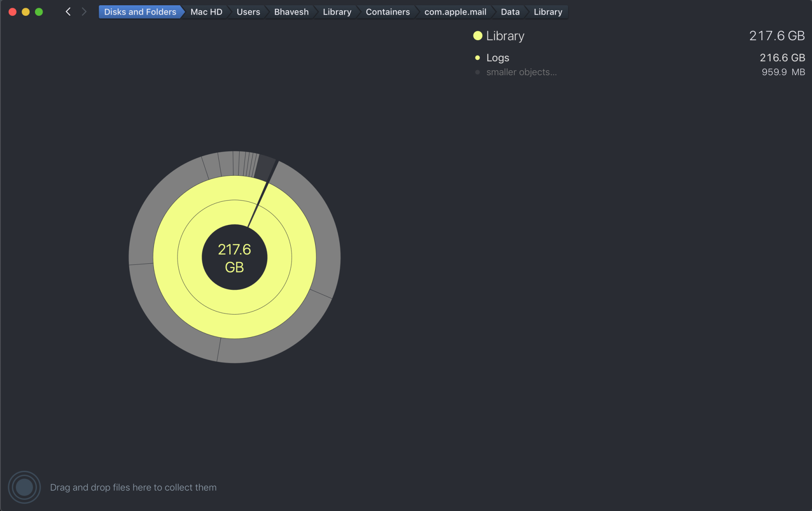Go to com.apple.mail breadcrumb item
This screenshot has height=511, width=812.
(x=455, y=12)
